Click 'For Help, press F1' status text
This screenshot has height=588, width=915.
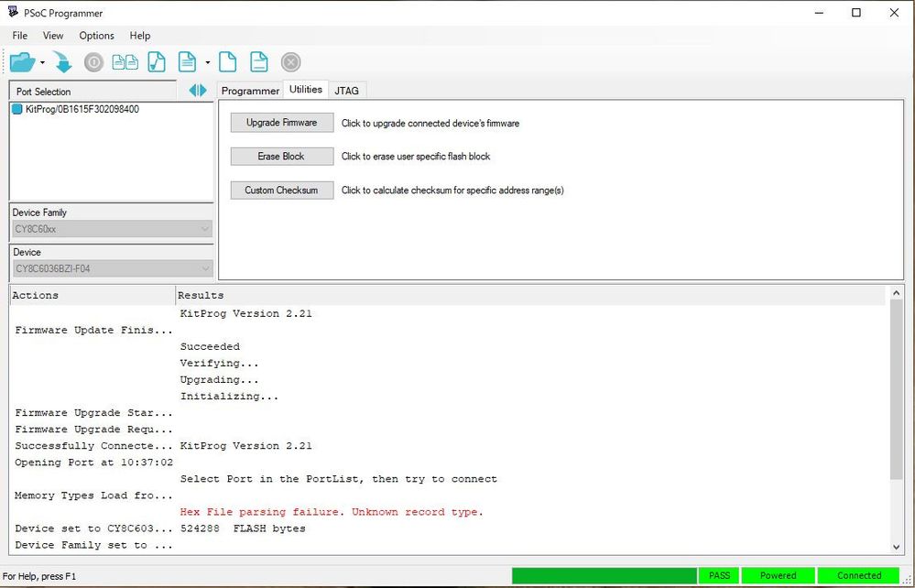(x=39, y=576)
